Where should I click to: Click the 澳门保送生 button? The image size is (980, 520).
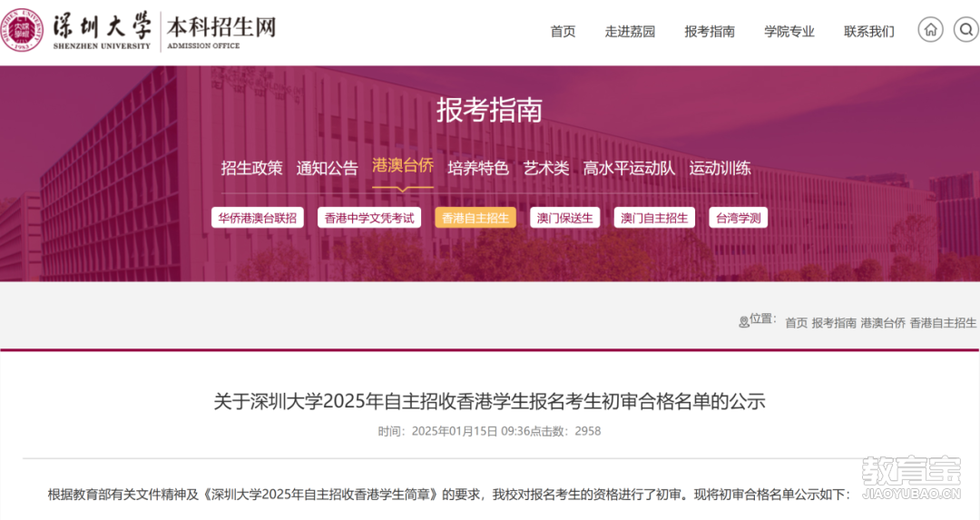565,218
